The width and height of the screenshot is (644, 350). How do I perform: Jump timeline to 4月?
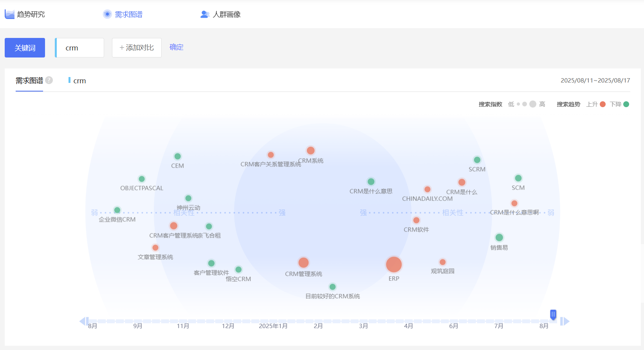pyautogui.click(x=408, y=326)
